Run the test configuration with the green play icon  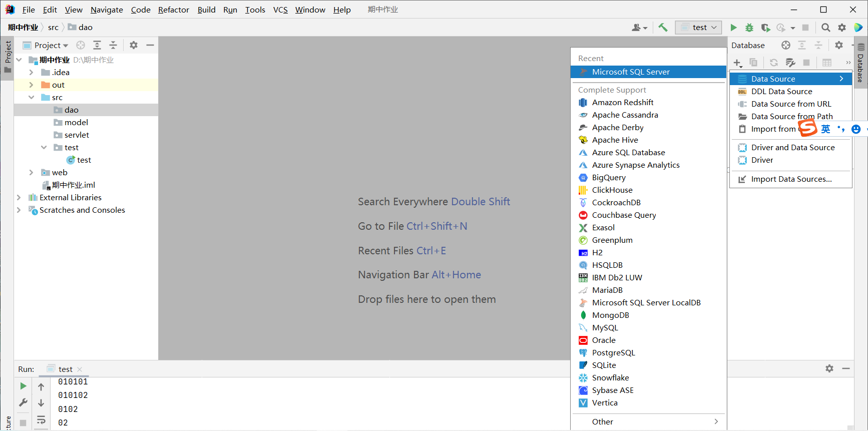click(x=733, y=28)
